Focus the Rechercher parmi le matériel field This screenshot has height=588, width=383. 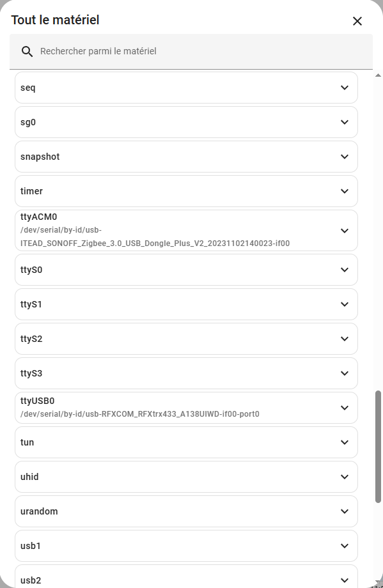click(191, 51)
